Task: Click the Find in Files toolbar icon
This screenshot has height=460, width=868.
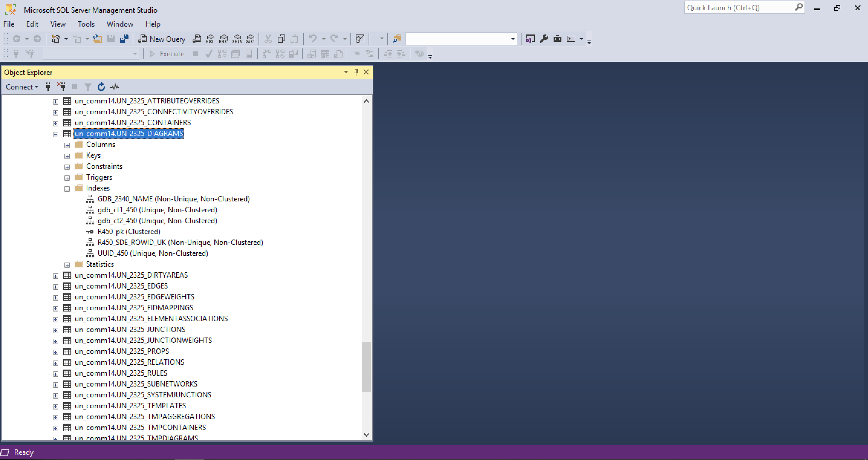Action: (x=397, y=39)
